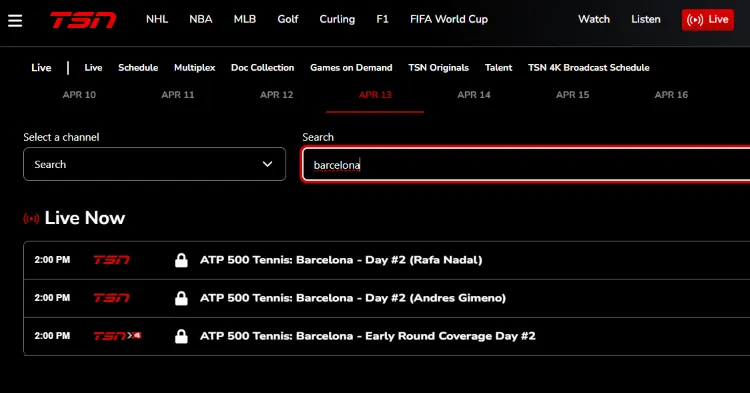Open the MLB section

245,19
